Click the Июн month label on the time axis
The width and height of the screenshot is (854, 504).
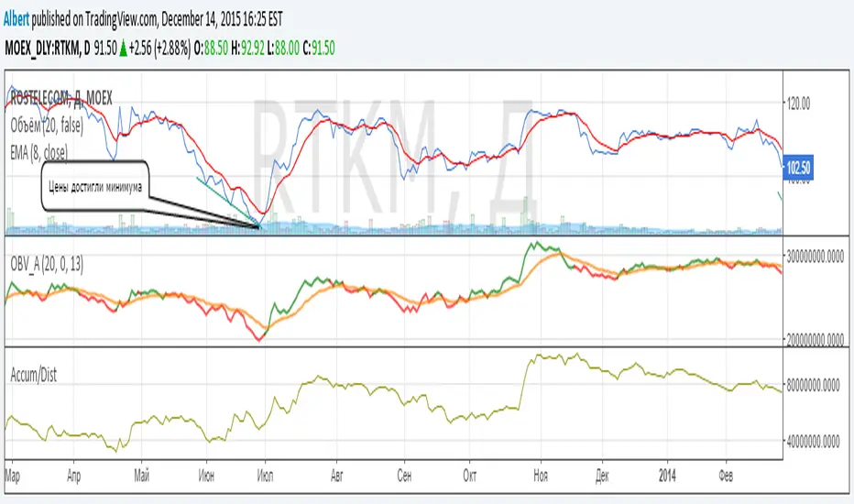point(206,477)
